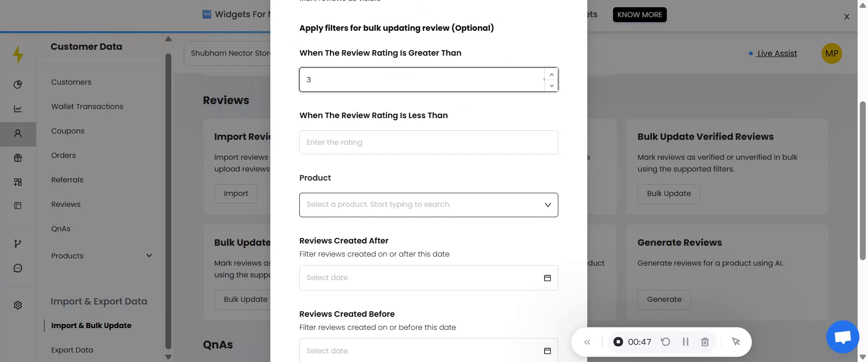This screenshot has height=362, width=868.
Task: Open Orders in the sidebar
Action: click(x=63, y=155)
